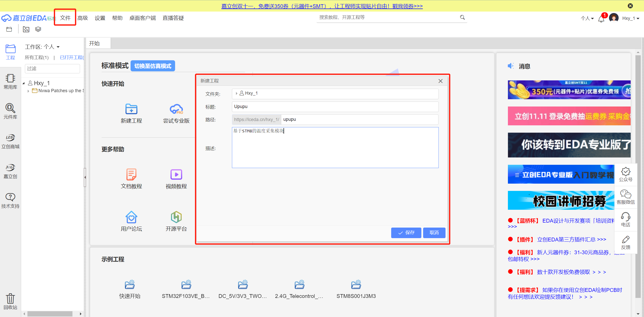Click the 标题 title input field

pos(335,107)
